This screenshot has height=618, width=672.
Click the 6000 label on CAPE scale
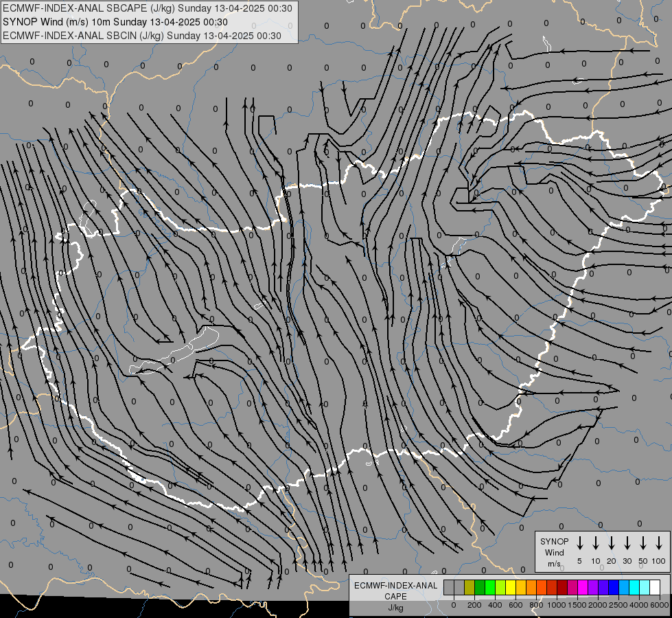point(660,605)
